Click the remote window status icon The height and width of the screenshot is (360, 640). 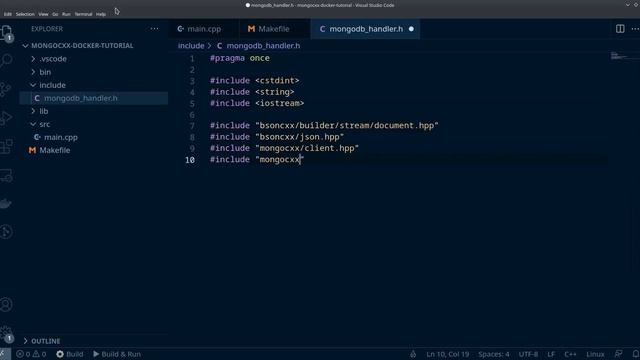[x=4, y=354]
